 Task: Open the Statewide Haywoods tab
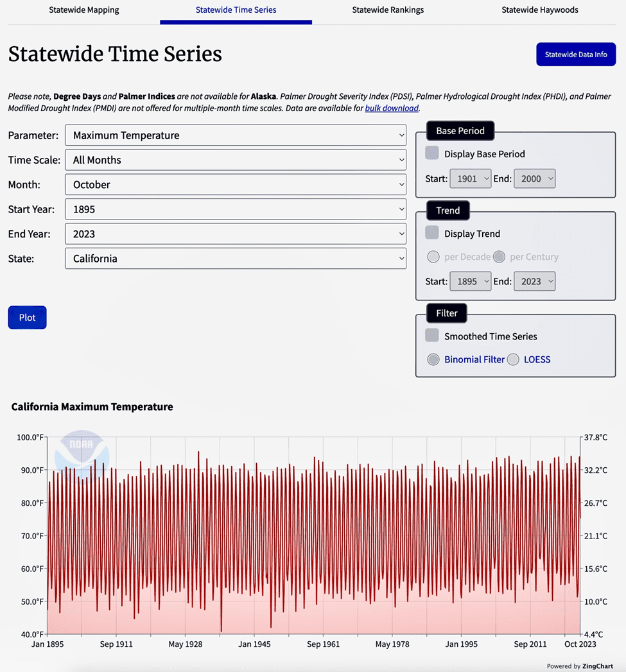click(x=539, y=10)
